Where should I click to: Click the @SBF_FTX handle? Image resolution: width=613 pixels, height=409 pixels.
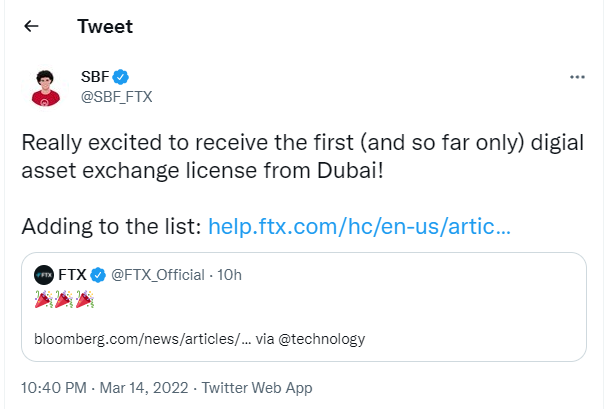116,96
